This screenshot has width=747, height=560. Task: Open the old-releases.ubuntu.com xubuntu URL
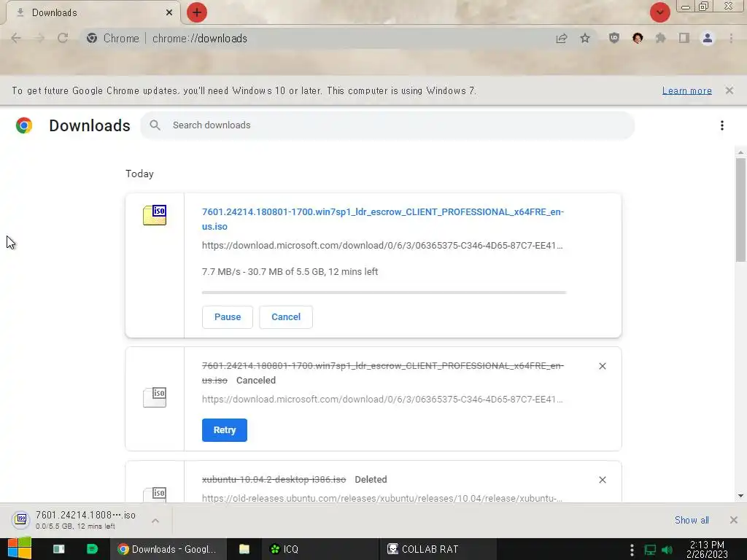point(382,498)
